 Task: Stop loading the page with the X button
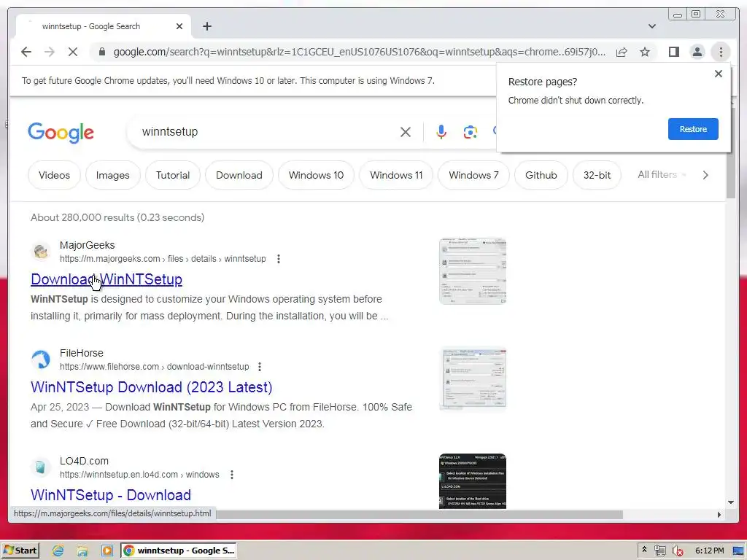(73, 52)
